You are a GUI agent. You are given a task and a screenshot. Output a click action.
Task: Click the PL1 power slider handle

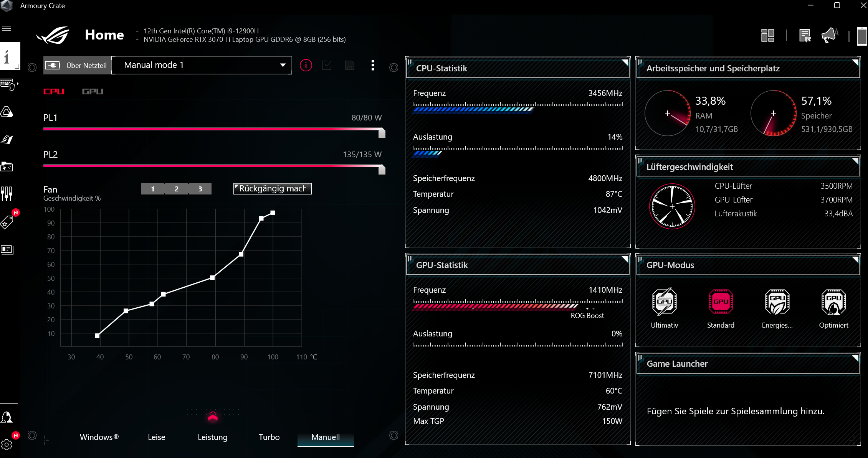pos(382,133)
